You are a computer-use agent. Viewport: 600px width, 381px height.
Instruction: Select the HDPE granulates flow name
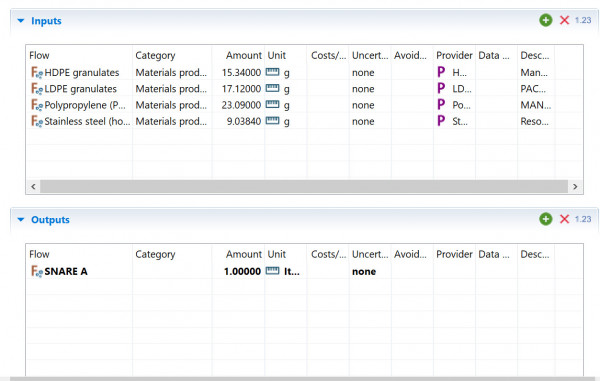coord(82,72)
